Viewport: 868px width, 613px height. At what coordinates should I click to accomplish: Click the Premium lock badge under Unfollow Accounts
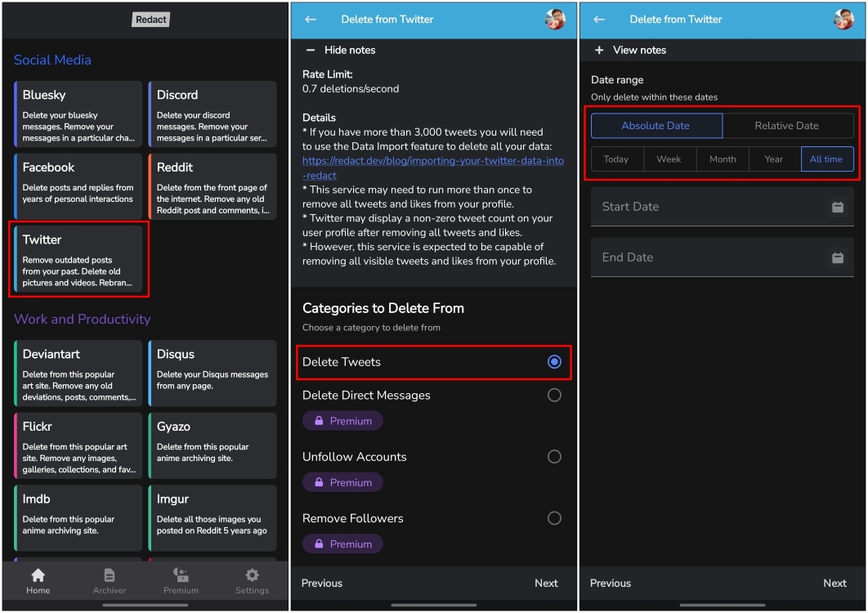coord(342,482)
